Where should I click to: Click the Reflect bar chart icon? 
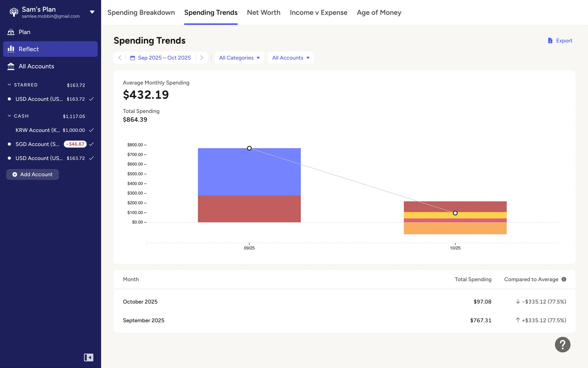click(x=11, y=49)
